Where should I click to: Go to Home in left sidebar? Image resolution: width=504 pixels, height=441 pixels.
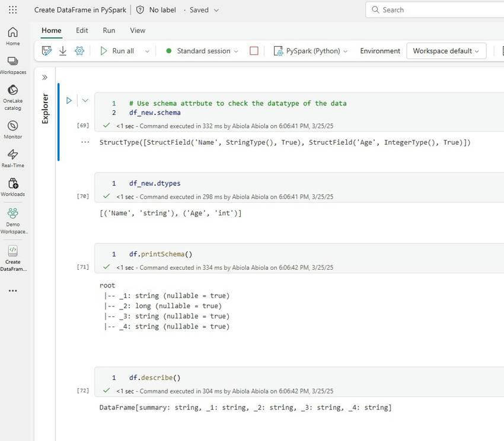(x=12, y=36)
